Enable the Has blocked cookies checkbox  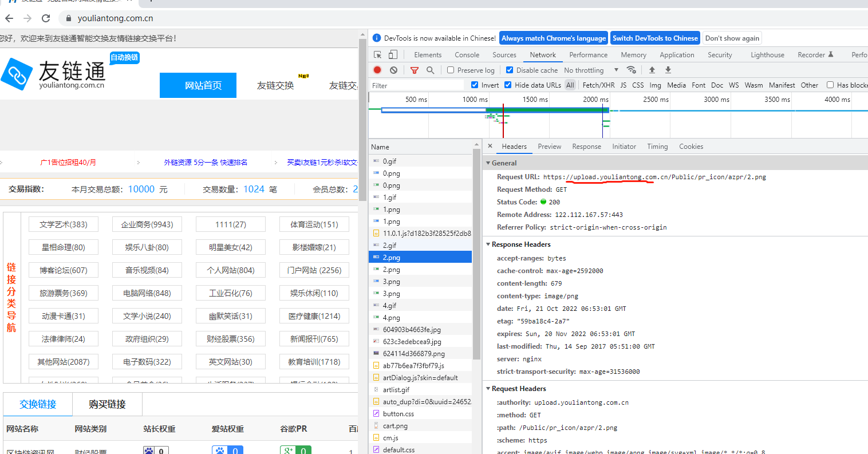click(x=830, y=85)
